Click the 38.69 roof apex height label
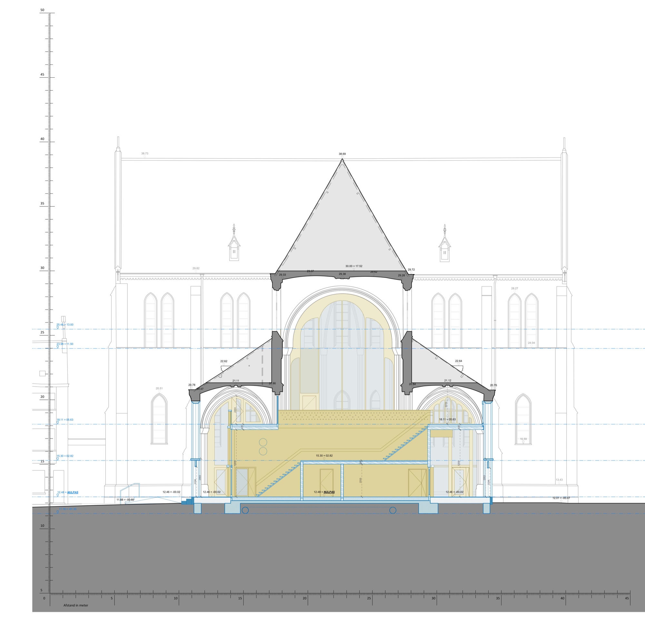This screenshot has height=644, width=645. click(x=342, y=154)
